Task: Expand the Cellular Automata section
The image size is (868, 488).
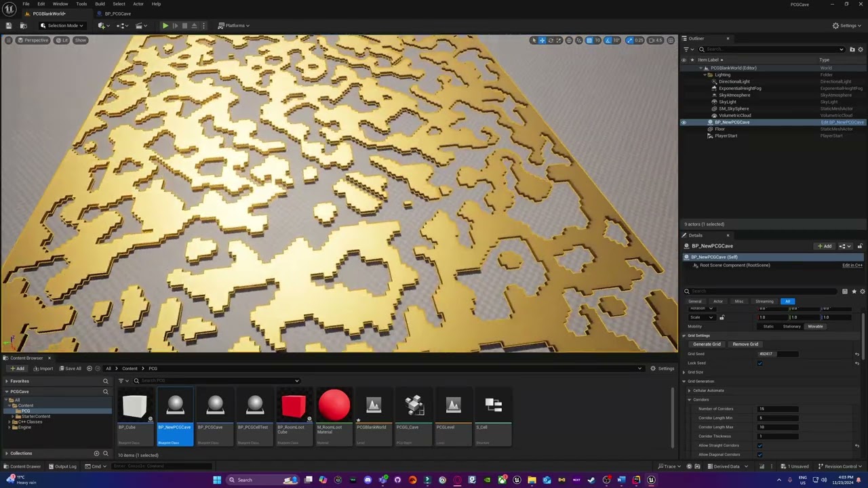Action: 689,390
